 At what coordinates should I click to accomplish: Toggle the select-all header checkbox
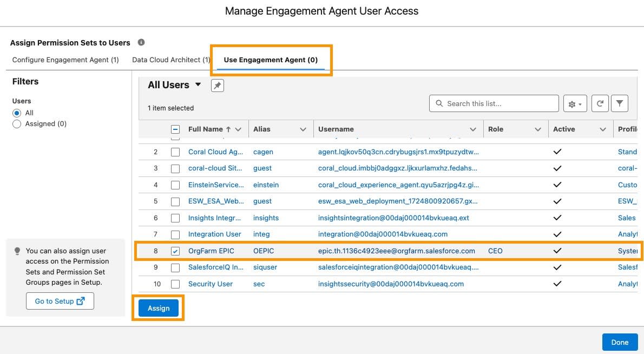pos(175,129)
